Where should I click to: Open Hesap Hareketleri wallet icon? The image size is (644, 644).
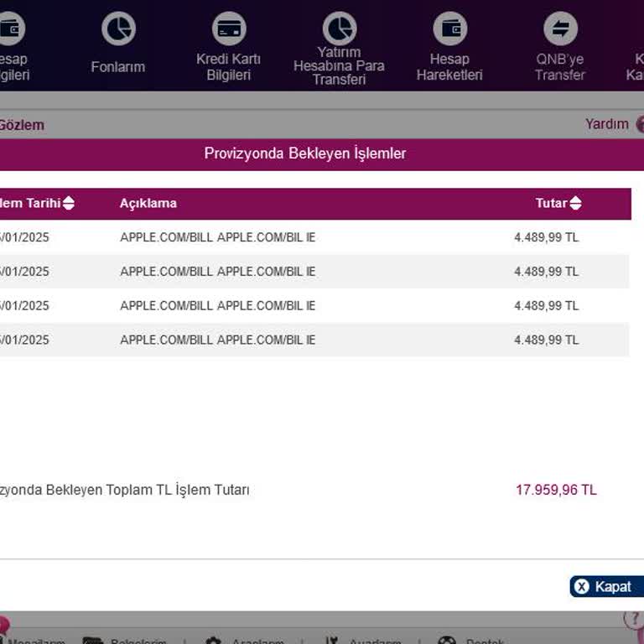pyautogui.click(x=449, y=29)
